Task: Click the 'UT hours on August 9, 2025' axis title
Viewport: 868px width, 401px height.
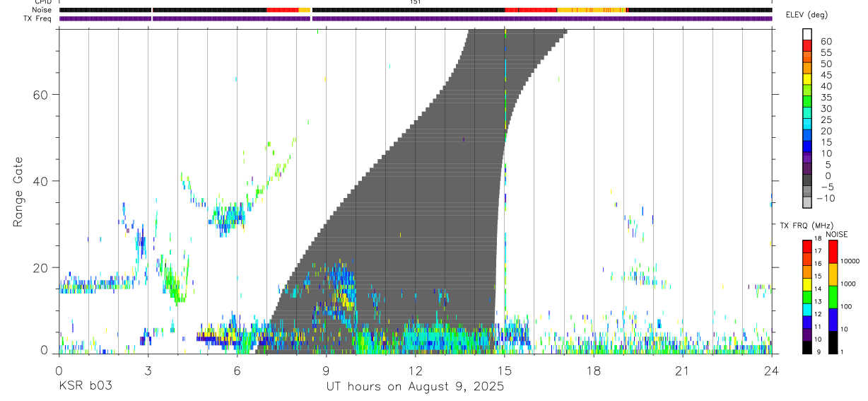Action: [x=415, y=386]
